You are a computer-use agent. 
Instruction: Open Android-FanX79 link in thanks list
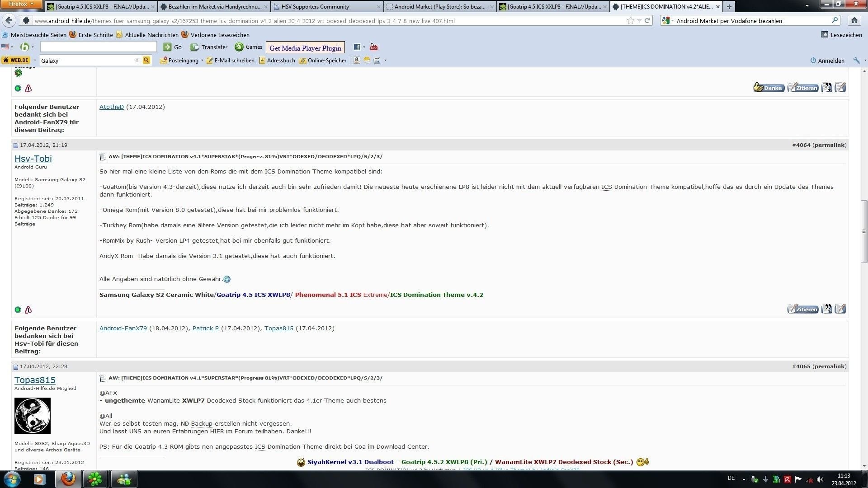pos(123,328)
